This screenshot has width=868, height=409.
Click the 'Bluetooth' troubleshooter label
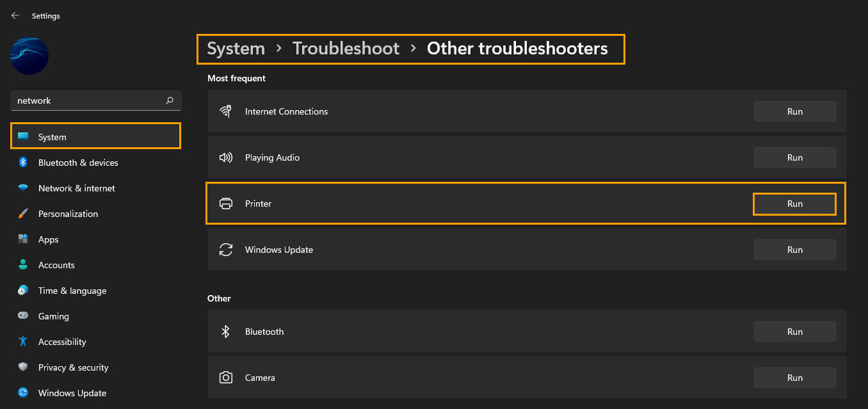click(264, 332)
